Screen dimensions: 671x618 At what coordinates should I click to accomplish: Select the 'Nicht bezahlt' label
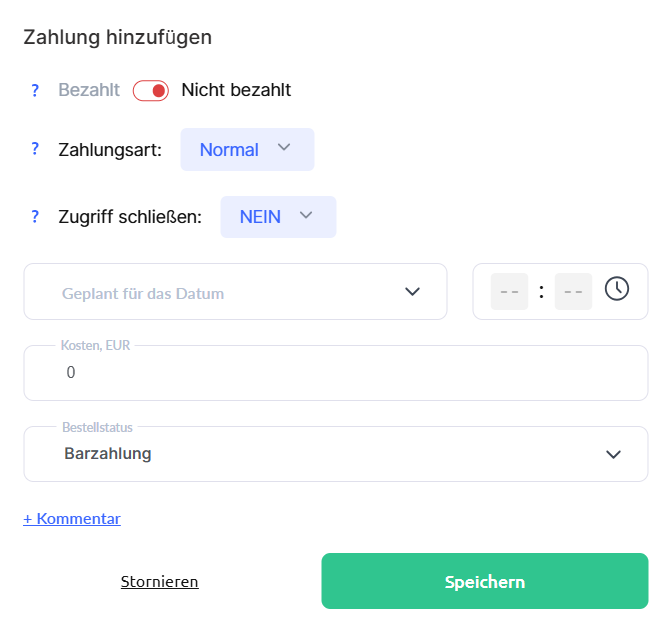[x=236, y=90]
